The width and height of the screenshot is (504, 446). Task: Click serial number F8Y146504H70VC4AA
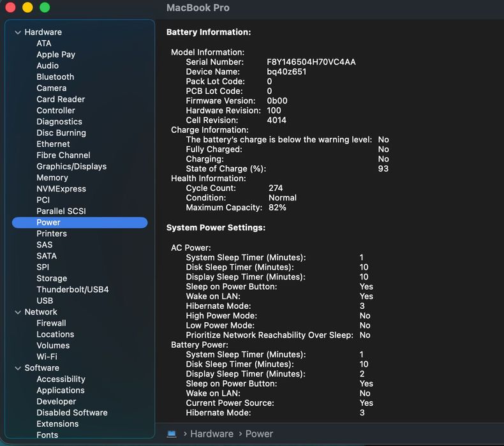coord(311,62)
